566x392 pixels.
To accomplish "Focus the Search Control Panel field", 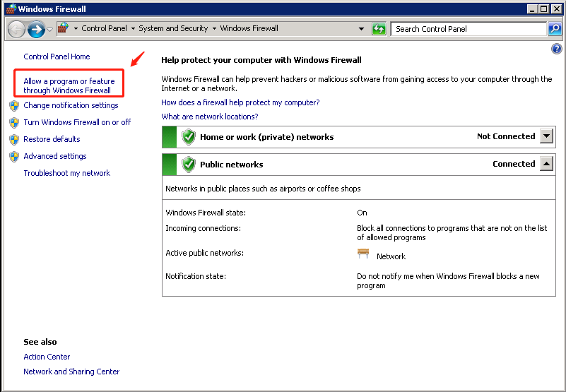I will (x=468, y=29).
